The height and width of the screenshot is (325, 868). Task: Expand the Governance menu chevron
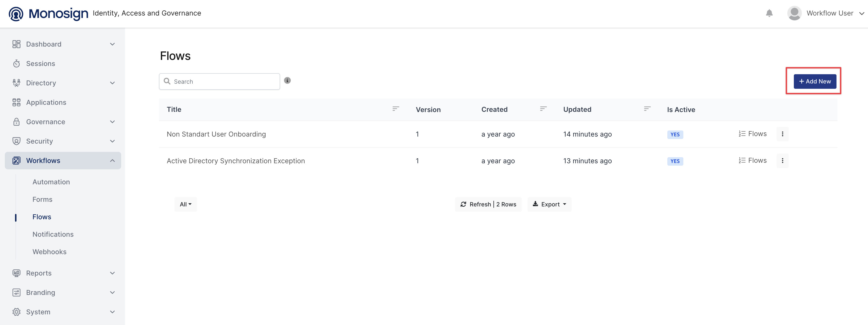[112, 122]
